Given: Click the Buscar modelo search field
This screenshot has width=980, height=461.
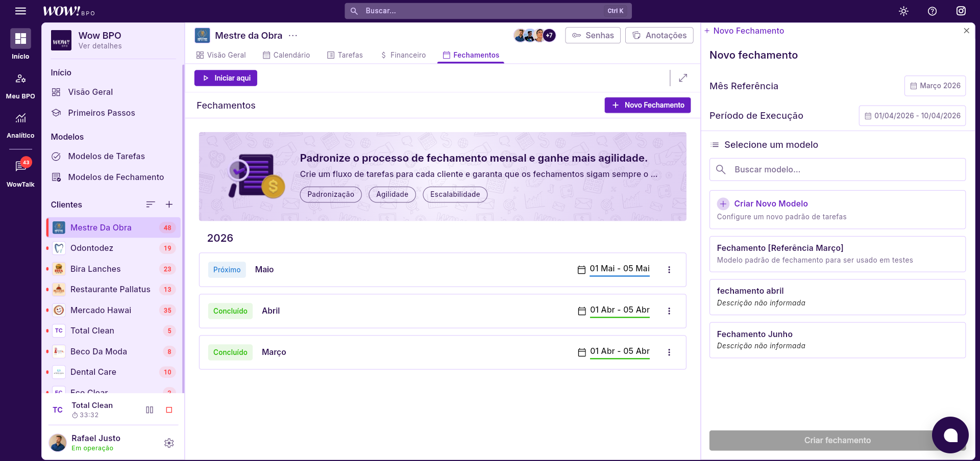Looking at the screenshot, I should [837, 169].
